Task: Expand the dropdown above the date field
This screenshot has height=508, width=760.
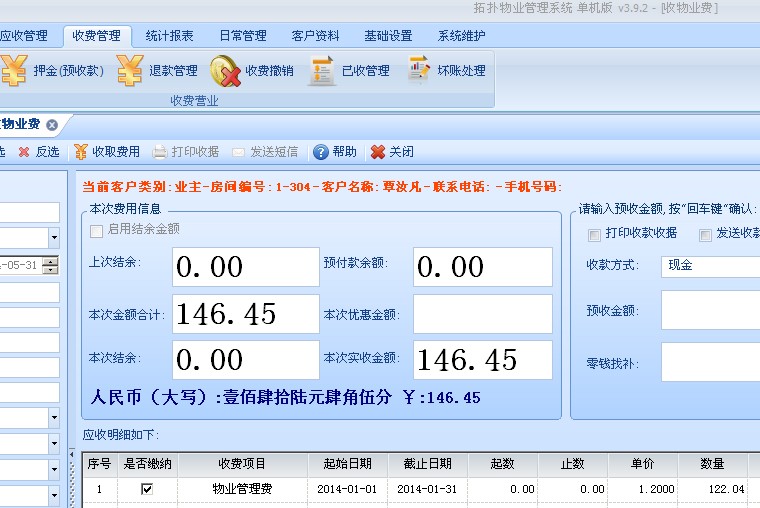Action: click(53, 238)
